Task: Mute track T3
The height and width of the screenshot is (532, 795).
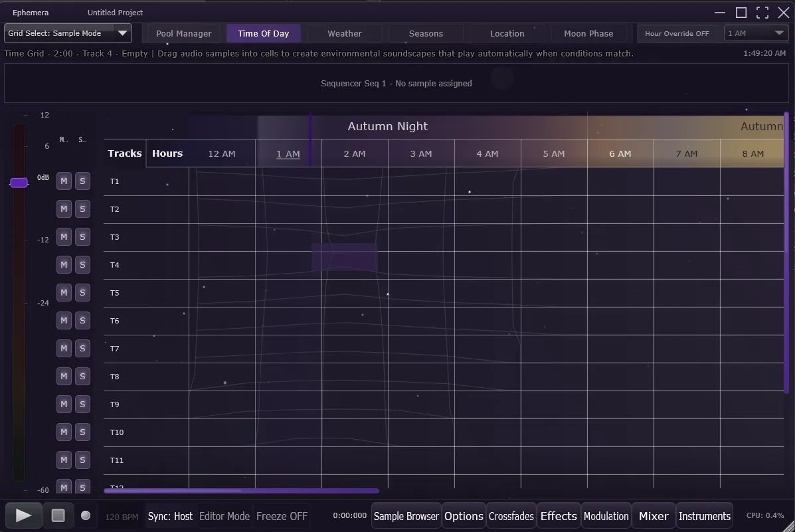Action: (64, 236)
